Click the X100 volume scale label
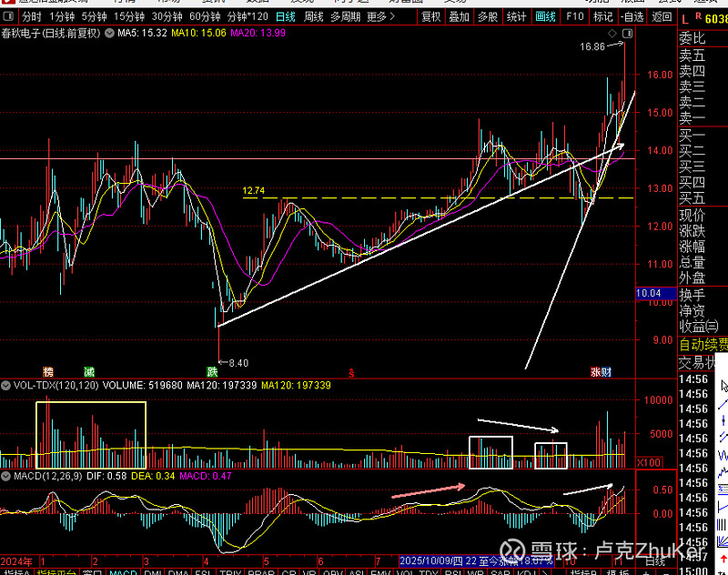This screenshot has width=728, height=575. point(649,462)
